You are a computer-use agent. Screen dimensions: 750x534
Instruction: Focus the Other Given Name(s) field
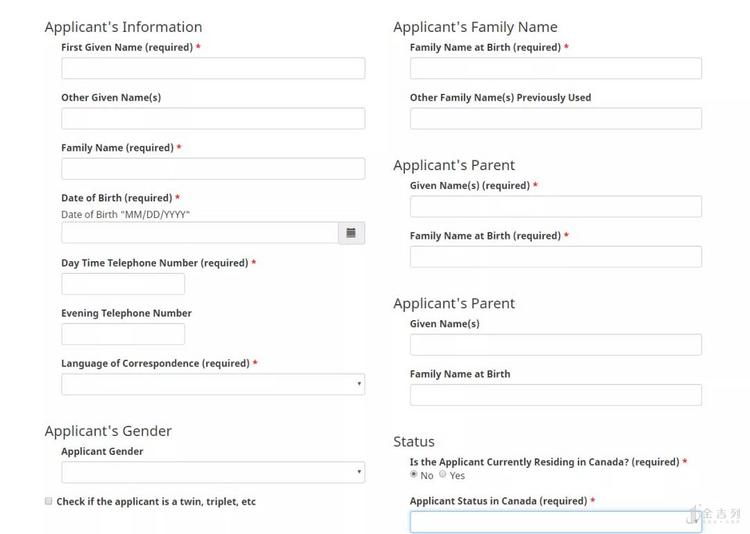(x=212, y=118)
